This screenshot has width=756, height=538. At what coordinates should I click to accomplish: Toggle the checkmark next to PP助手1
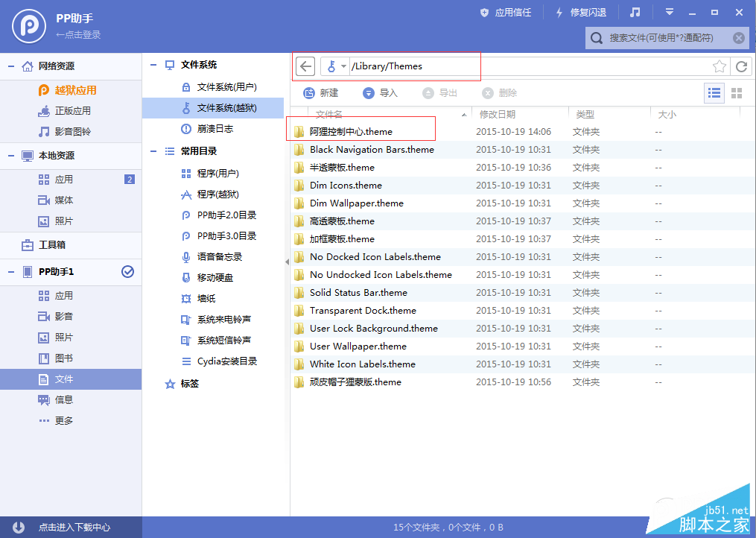pos(127,271)
